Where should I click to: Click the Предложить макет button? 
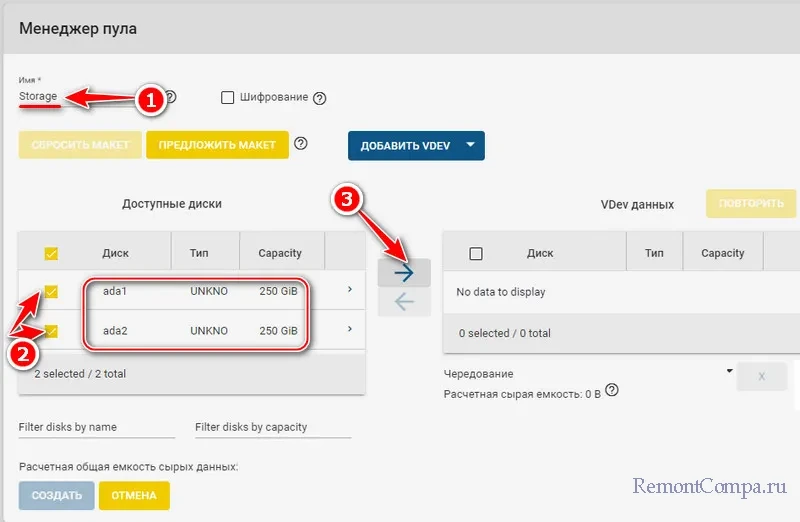pyautogui.click(x=217, y=145)
